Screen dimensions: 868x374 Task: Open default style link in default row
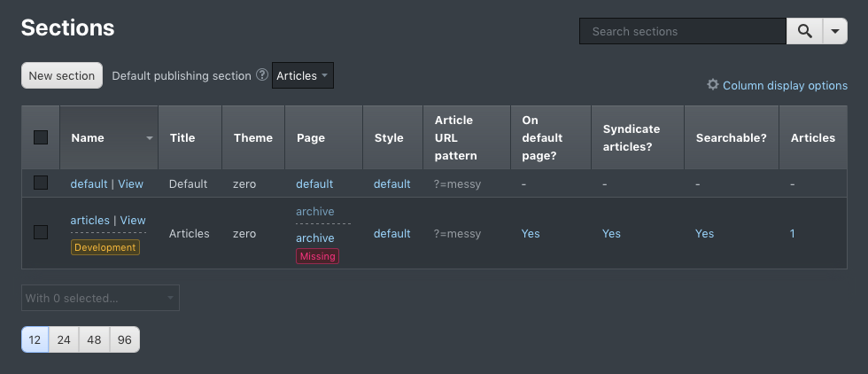pyautogui.click(x=391, y=184)
